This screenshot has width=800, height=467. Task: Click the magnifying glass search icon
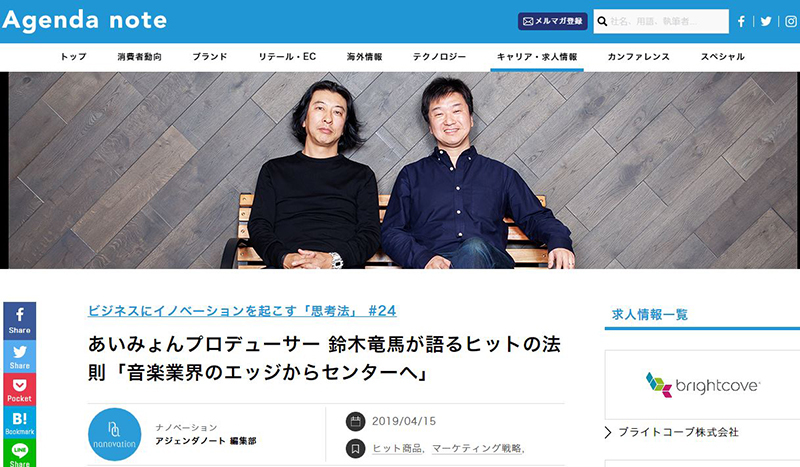tap(602, 21)
